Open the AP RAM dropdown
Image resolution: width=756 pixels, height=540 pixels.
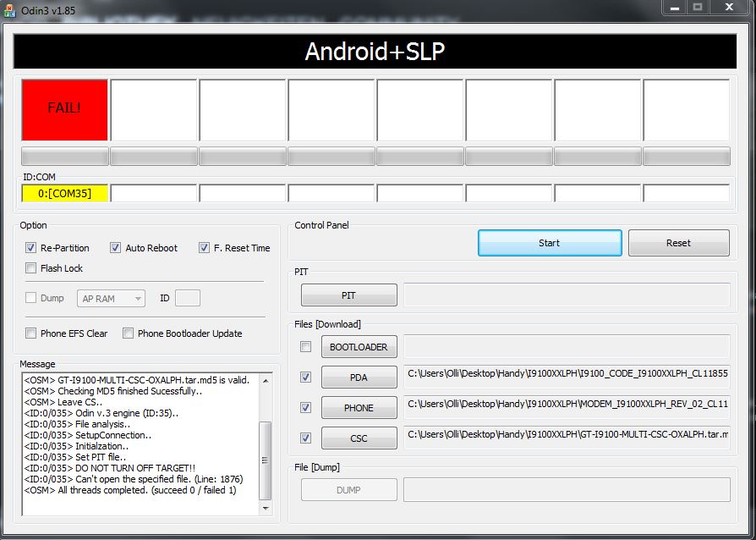tap(111, 299)
